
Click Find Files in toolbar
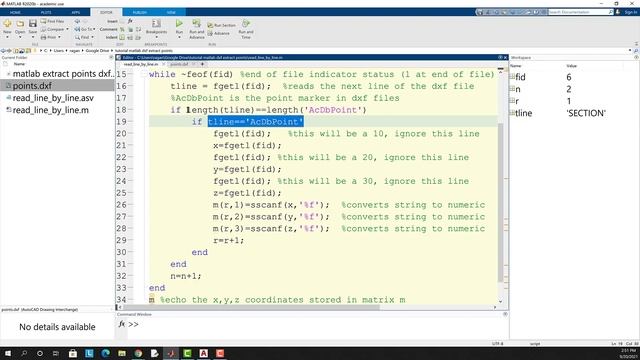pyautogui.click(x=53, y=21)
